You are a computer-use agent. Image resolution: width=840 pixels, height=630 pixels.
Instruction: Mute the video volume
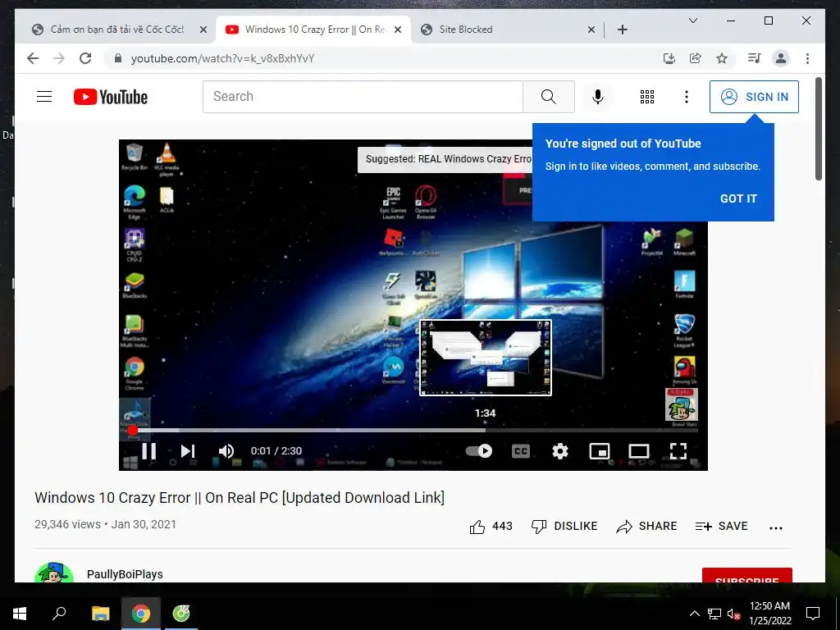pyautogui.click(x=226, y=451)
